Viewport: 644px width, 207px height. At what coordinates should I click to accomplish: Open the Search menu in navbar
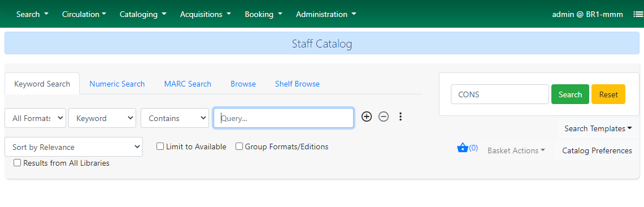(32, 14)
